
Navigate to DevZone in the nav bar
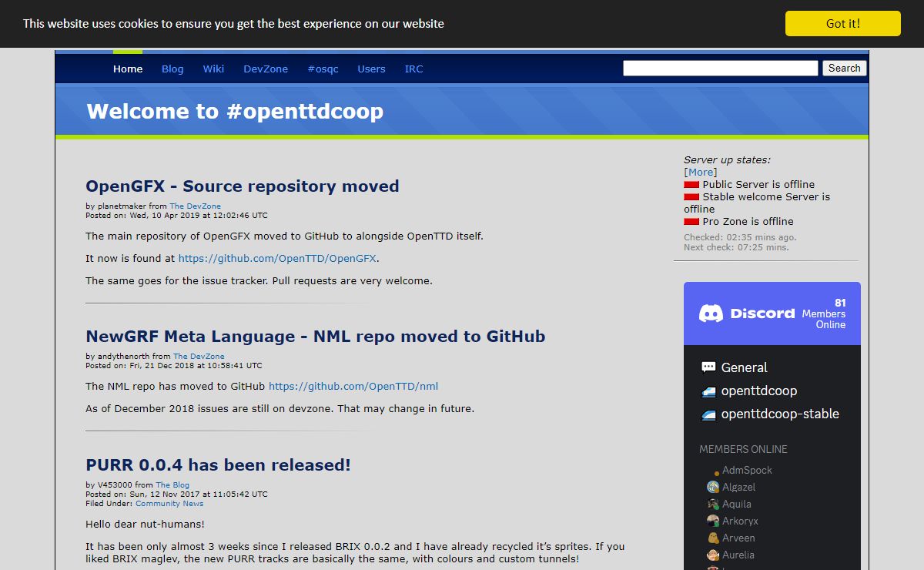coord(266,69)
